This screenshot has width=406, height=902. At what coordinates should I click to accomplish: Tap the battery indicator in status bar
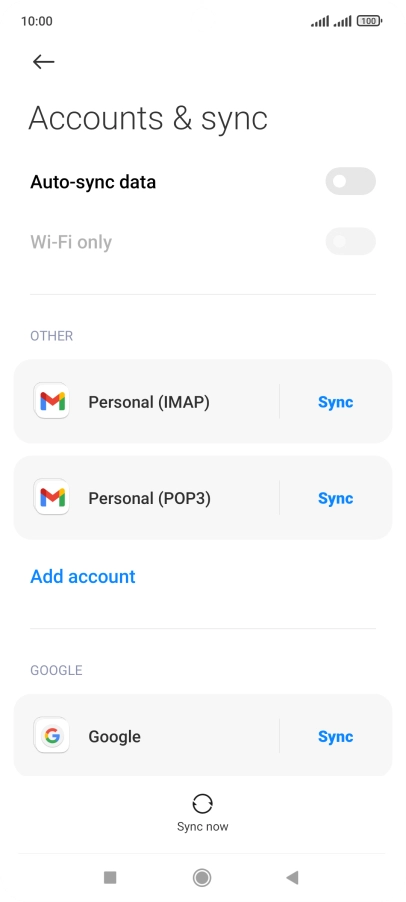pos(369,21)
